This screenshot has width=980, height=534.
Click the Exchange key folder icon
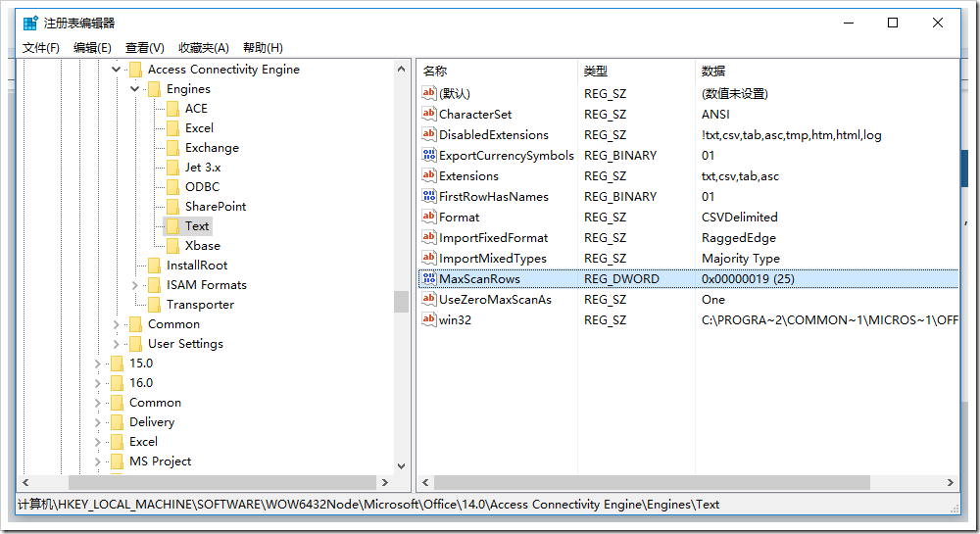coord(173,148)
